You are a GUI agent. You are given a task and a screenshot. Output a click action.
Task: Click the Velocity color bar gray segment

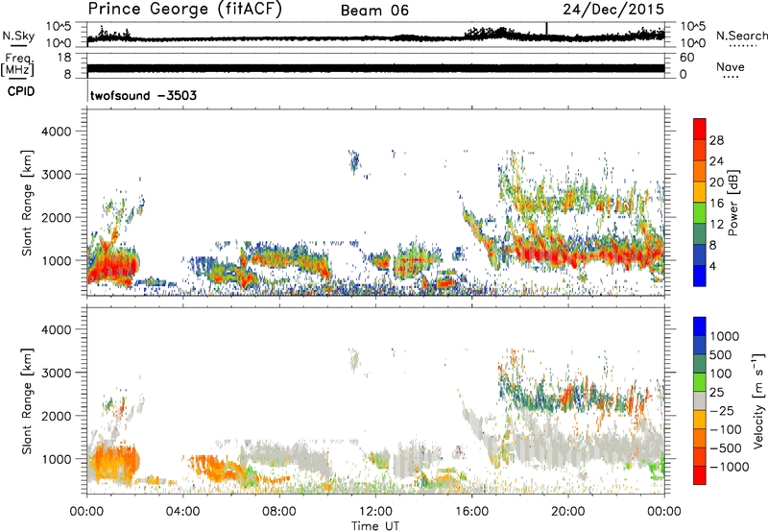point(700,400)
